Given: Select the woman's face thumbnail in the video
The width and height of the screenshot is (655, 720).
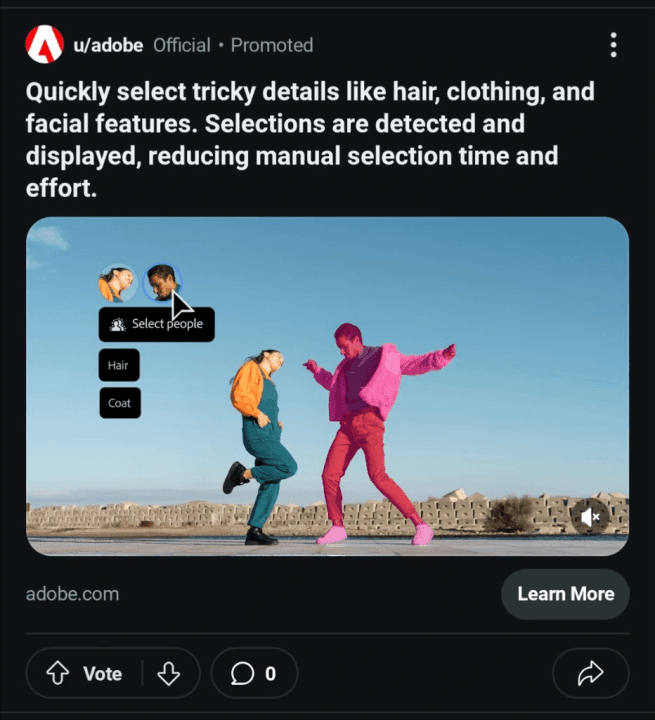Looking at the screenshot, I should pyautogui.click(x=117, y=283).
